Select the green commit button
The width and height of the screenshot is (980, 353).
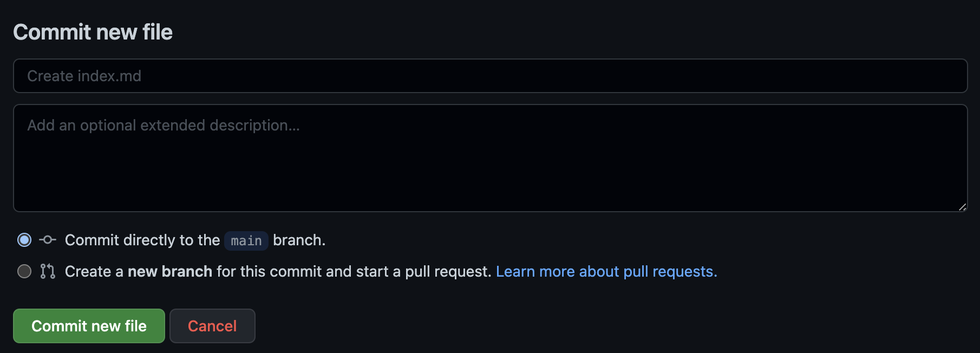tap(88, 325)
